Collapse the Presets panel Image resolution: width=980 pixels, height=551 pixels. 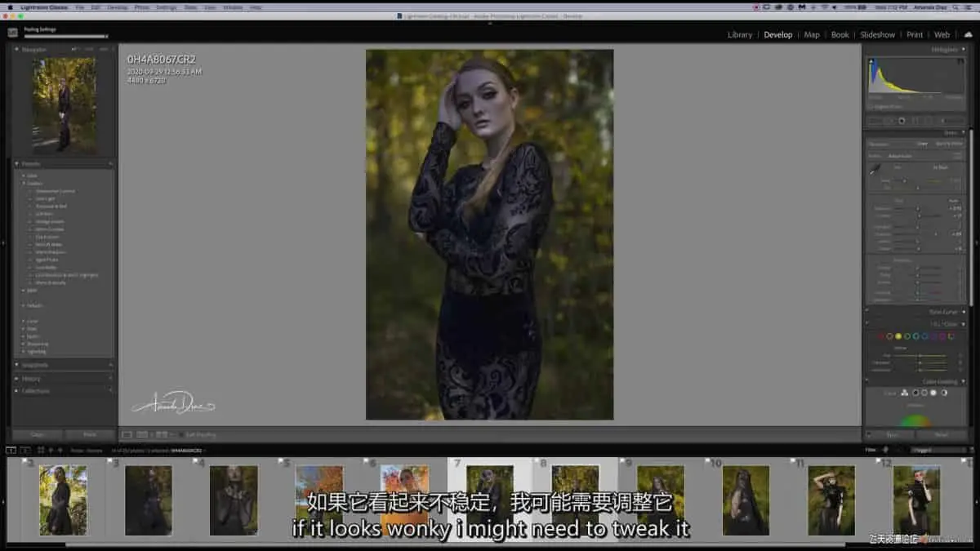17,163
